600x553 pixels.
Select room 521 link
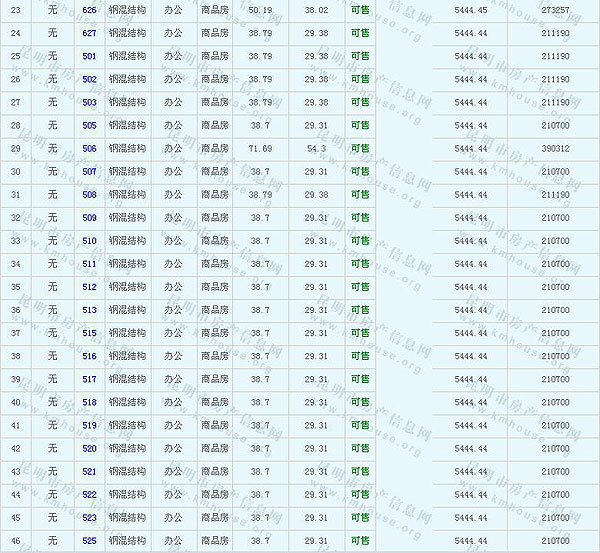90,471
